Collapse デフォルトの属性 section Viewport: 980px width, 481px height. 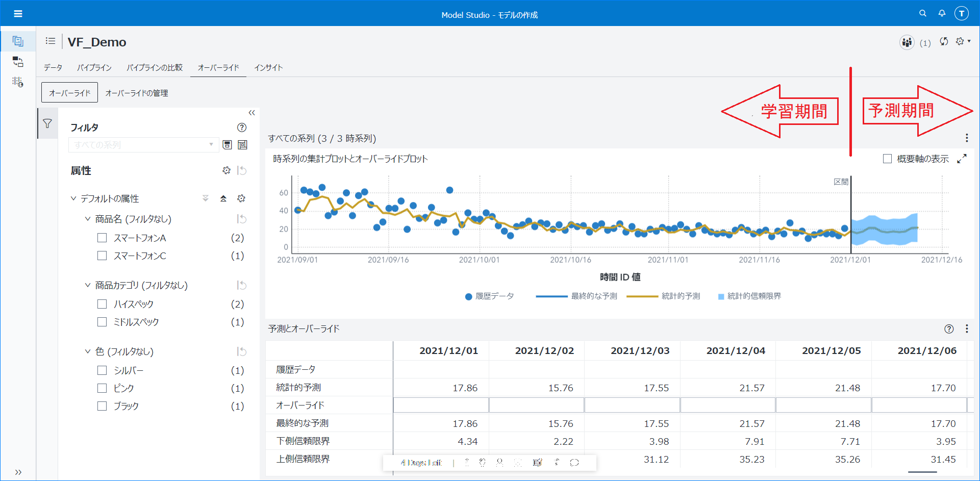(x=73, y=198)
